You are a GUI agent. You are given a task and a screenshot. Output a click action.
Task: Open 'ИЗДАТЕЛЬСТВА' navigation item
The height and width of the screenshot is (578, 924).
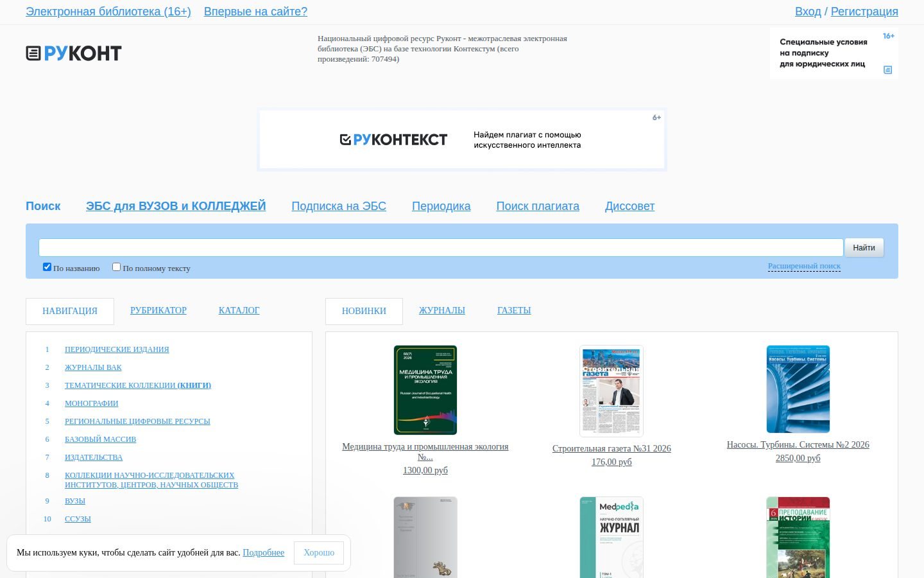point(94,457)
